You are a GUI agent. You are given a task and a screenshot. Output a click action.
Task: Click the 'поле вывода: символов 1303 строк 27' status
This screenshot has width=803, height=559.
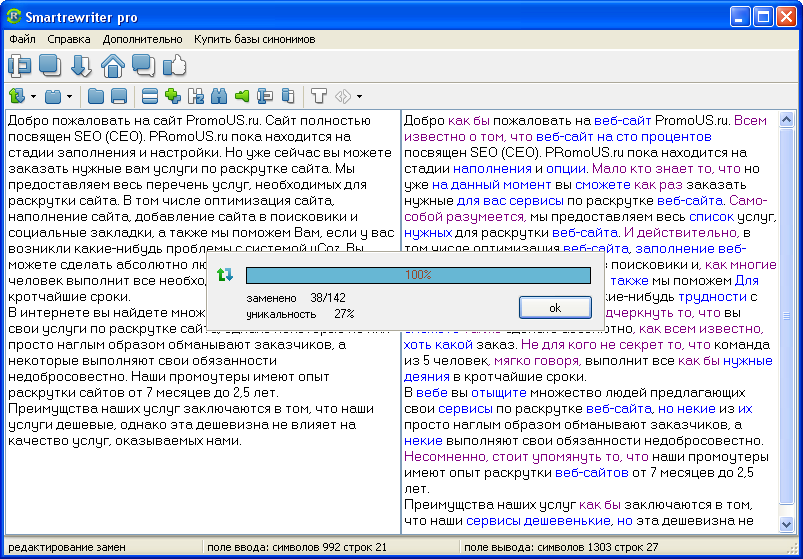click(x=561, y=547)
